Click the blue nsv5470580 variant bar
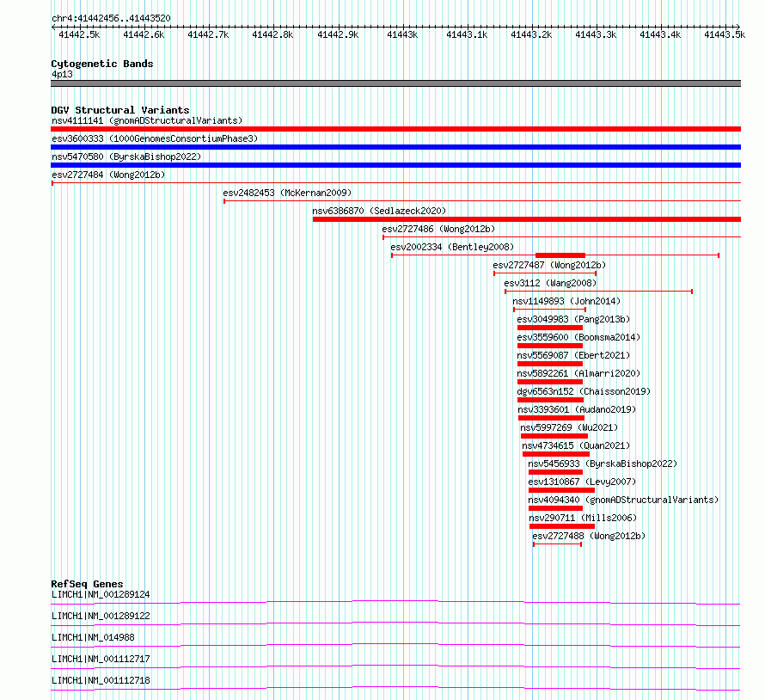 [x=395, y=165]
